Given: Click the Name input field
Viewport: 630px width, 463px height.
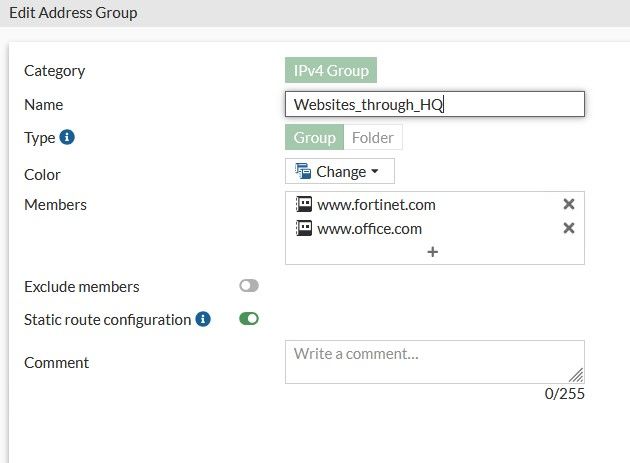Looking at the screenshot, I should tap(434, 105).
